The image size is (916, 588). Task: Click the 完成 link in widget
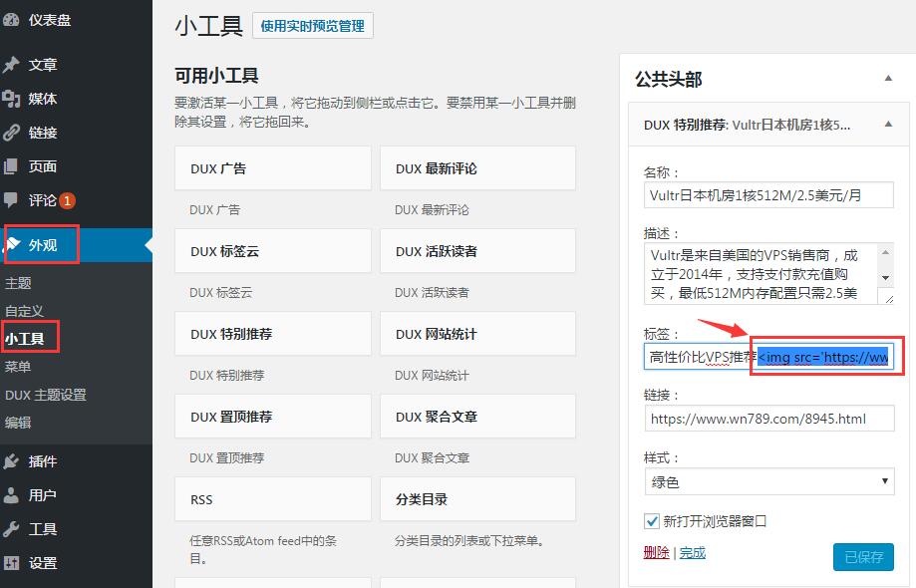point(693,552)
